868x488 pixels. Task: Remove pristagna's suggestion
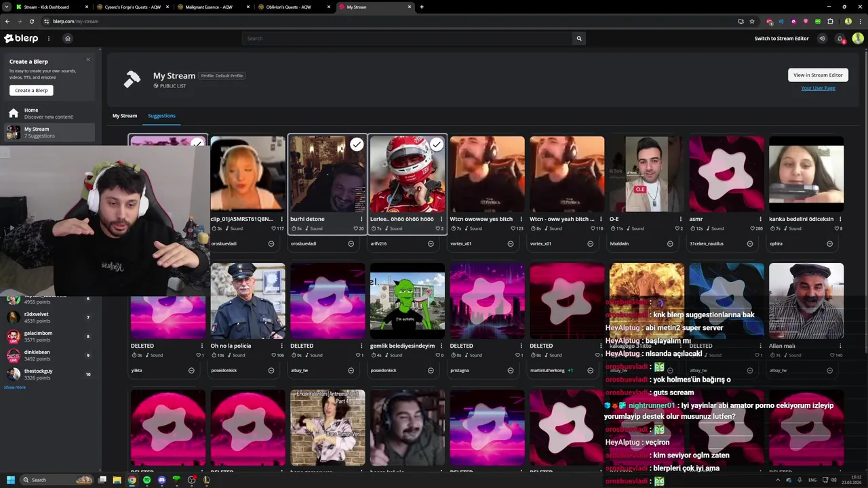click(x=511, y=371)
